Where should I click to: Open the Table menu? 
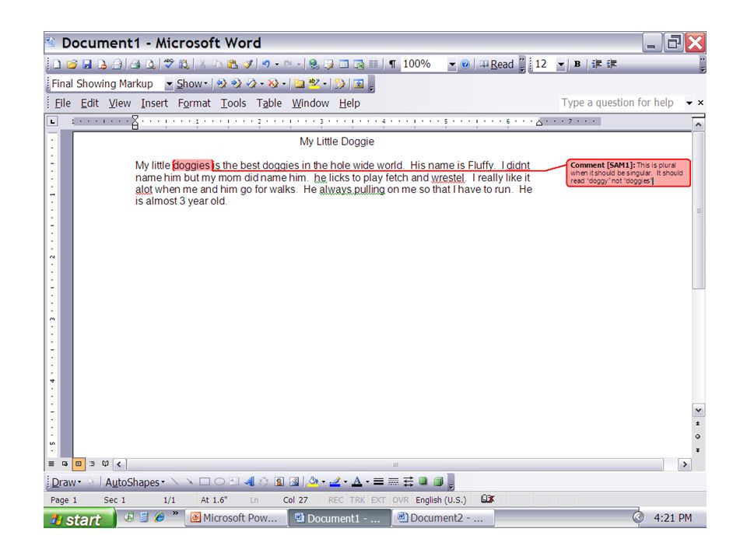pos(269,103)
